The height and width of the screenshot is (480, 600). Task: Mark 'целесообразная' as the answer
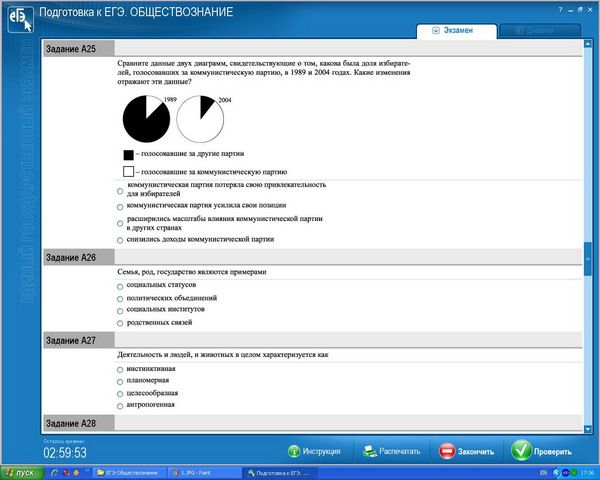121,393
